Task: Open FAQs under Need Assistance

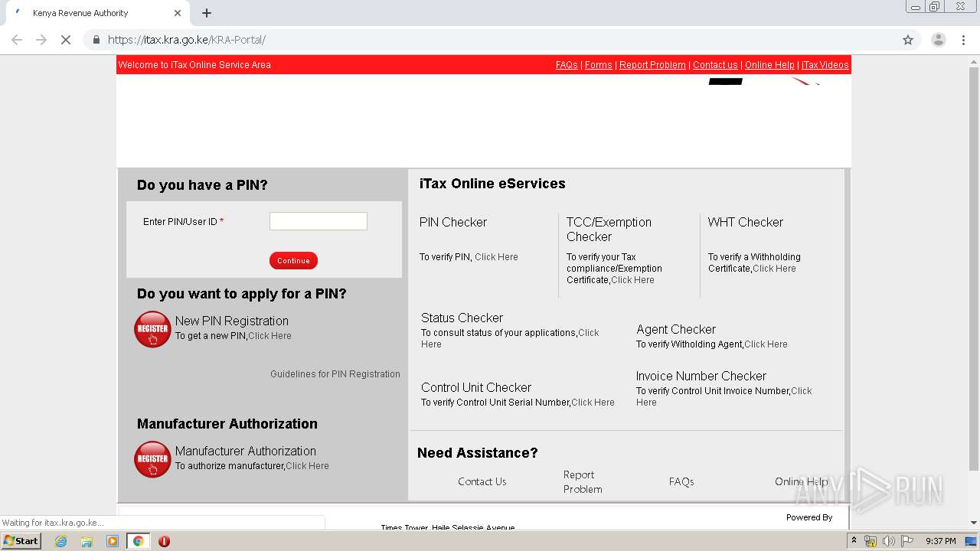Action: [681, 481]
